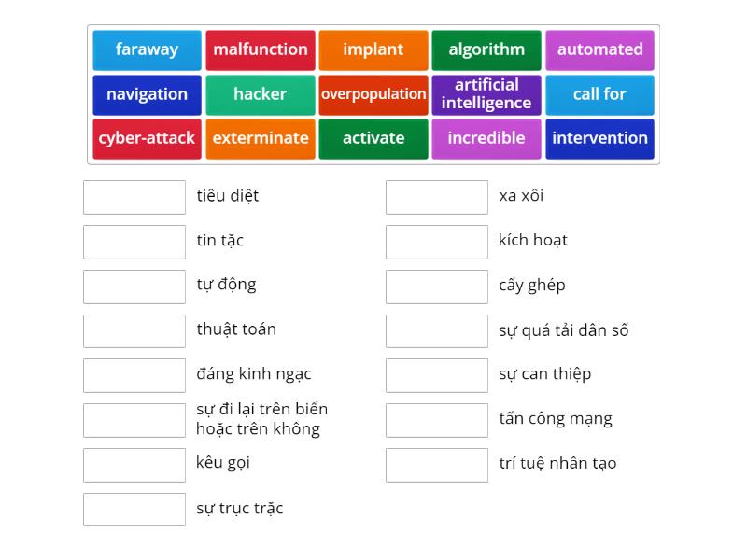Click the answer box beside 'tiêu diệt'
Image resolution: width=747 pixels, height=560 pixels.
(134, 197)
